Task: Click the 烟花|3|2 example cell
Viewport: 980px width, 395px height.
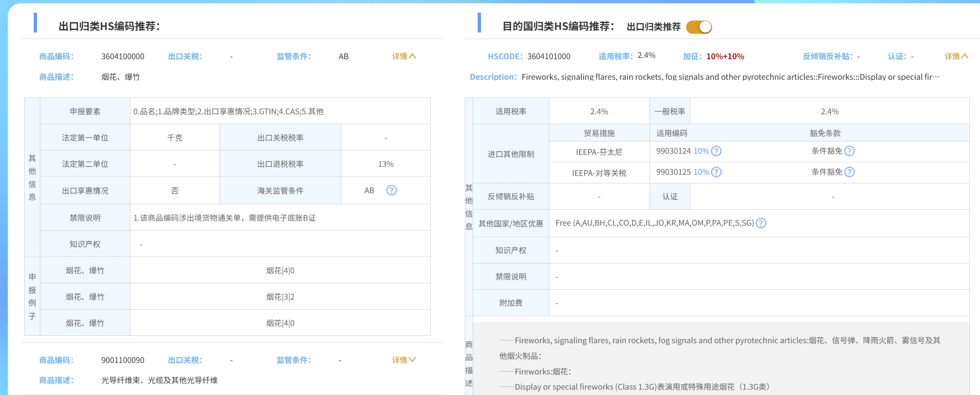Action: point(280,297)
